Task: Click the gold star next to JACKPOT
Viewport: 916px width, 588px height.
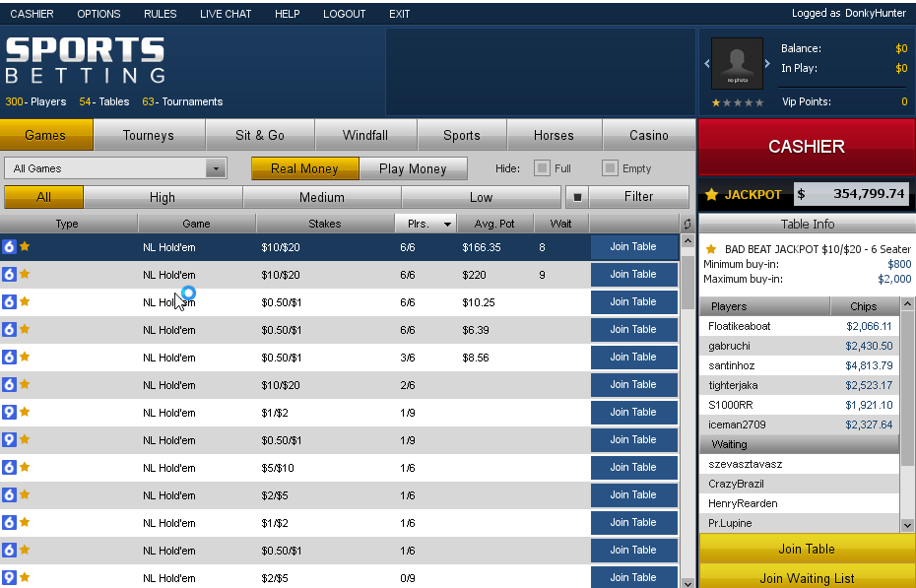Action: click(x=711, y=195)
